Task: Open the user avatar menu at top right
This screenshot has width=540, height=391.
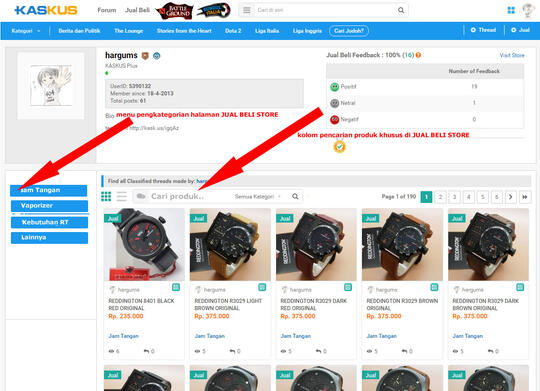Action: 528,10
